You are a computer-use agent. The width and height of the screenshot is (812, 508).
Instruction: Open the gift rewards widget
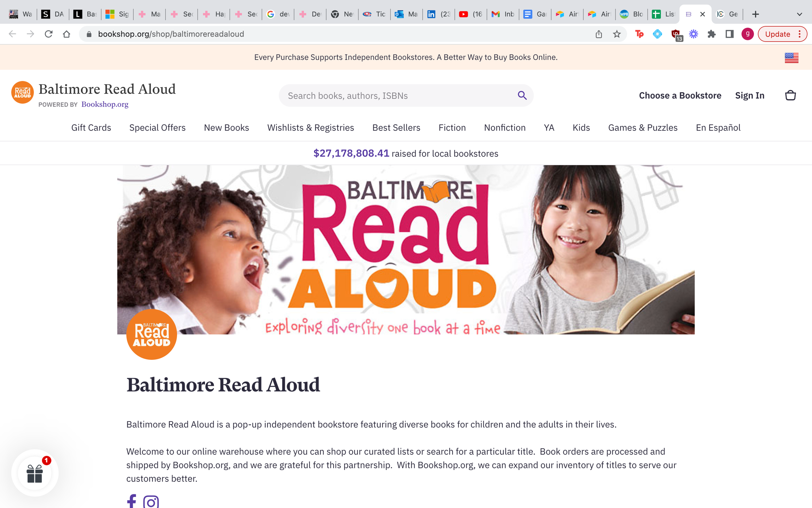[x=35, y=473]
